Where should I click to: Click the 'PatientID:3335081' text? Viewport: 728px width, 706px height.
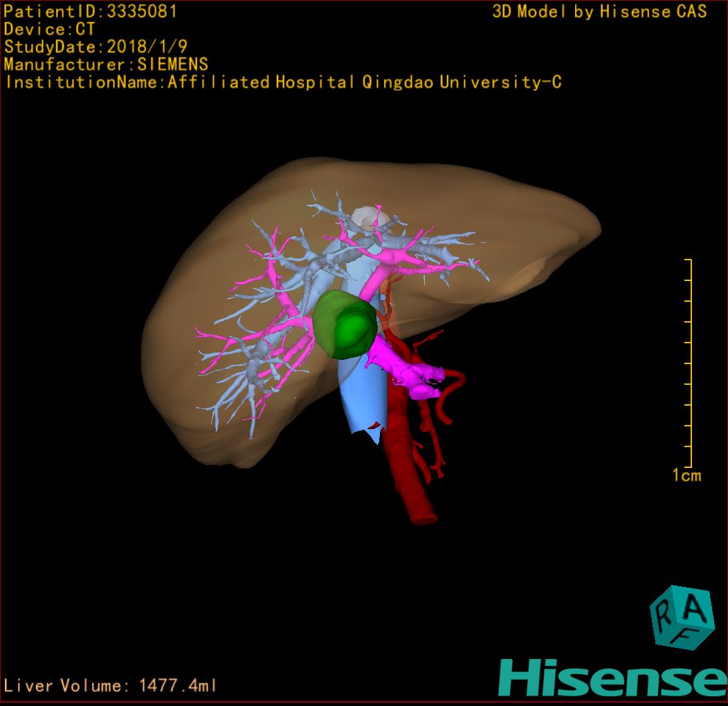pos(91,11)
